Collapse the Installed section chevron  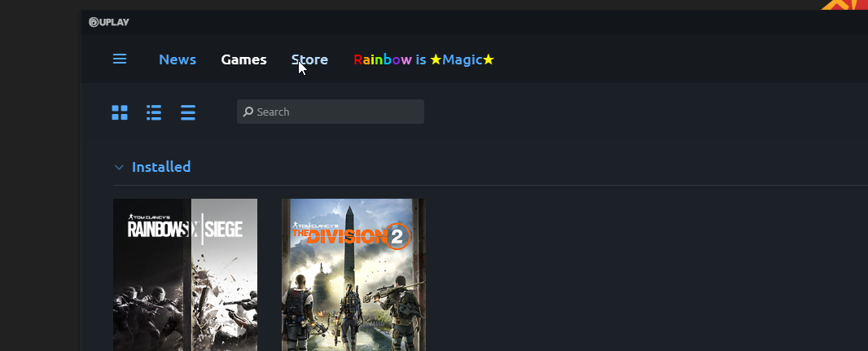coord(118,167)
